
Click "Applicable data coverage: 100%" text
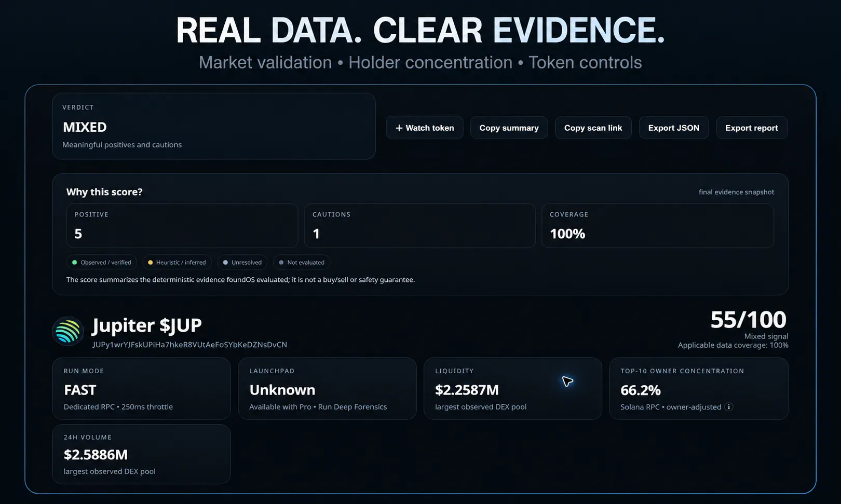[733, 345]
